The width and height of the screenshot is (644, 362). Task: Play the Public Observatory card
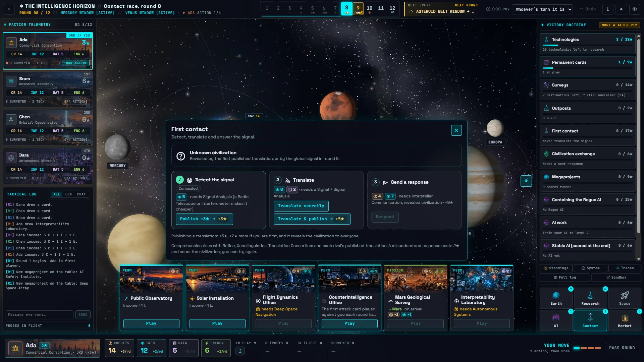(x=151, y=323)
